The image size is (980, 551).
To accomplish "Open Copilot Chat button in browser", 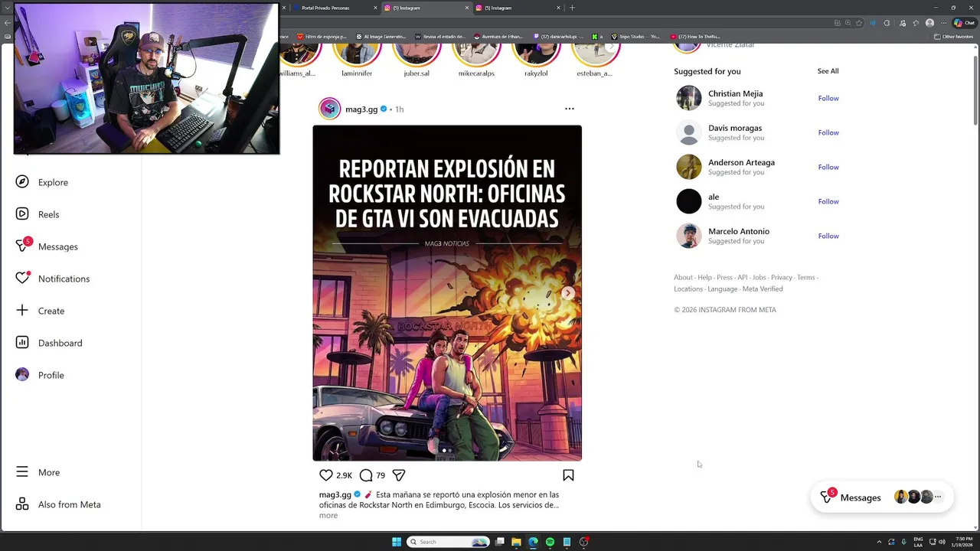I will 963,23.
